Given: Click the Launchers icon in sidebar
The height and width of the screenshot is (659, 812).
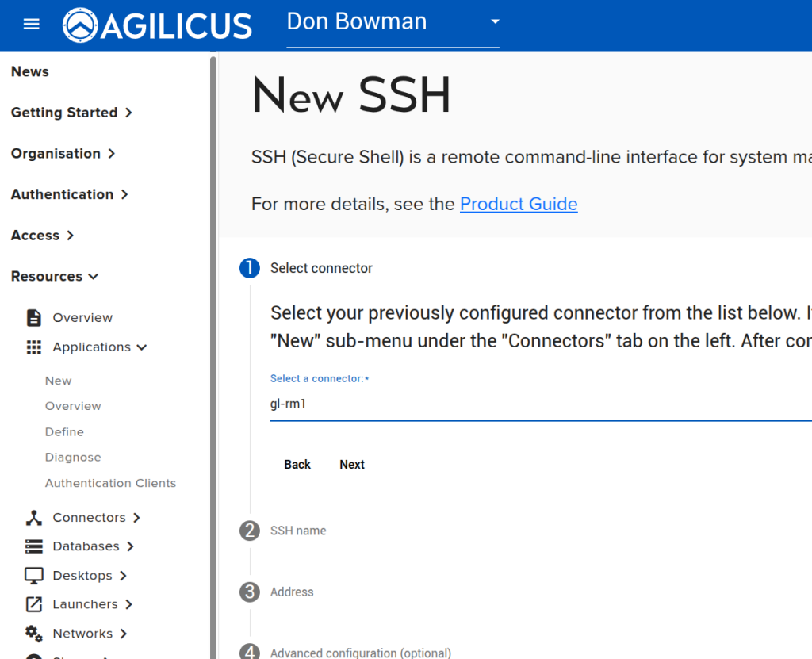Looking at the screenshot, I should (34, 604).
